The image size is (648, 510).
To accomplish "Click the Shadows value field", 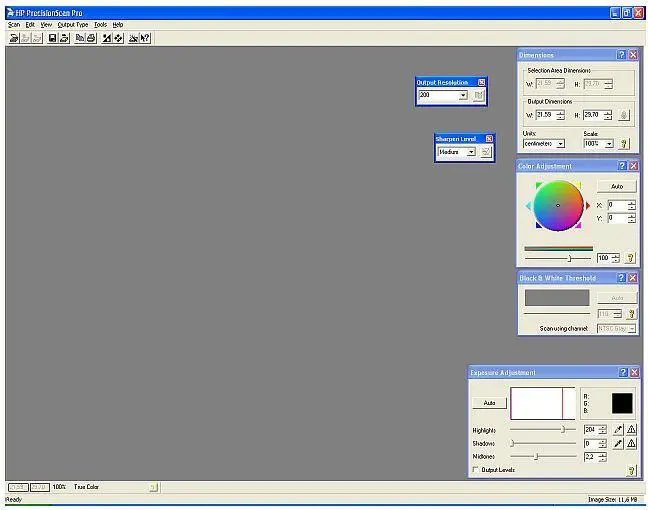I will [x=591, y=444].
